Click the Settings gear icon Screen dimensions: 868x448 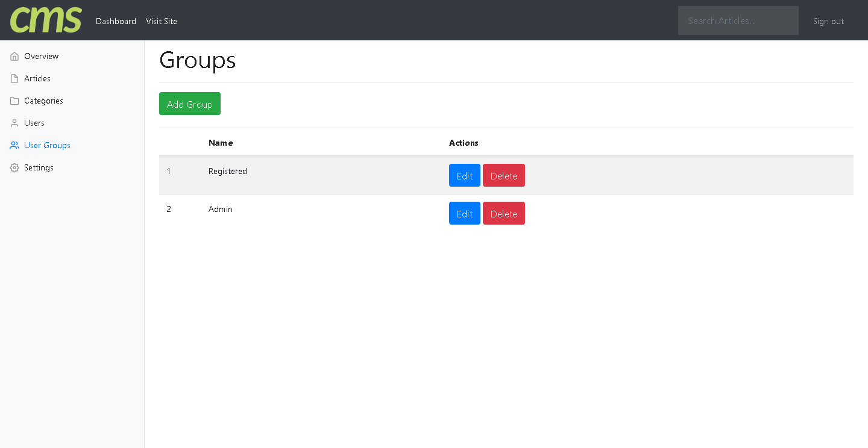pyautogui.click(x=14, y=168)
